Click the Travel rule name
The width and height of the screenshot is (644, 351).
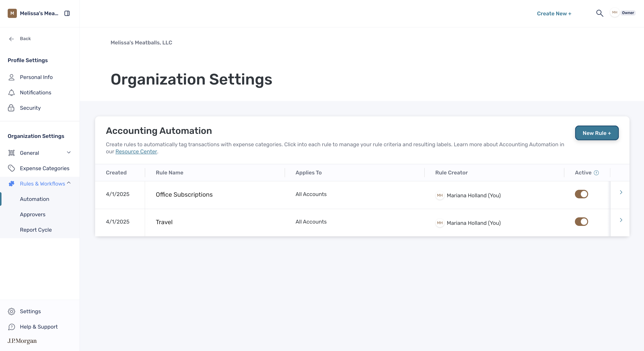click(x=164, y=222)
